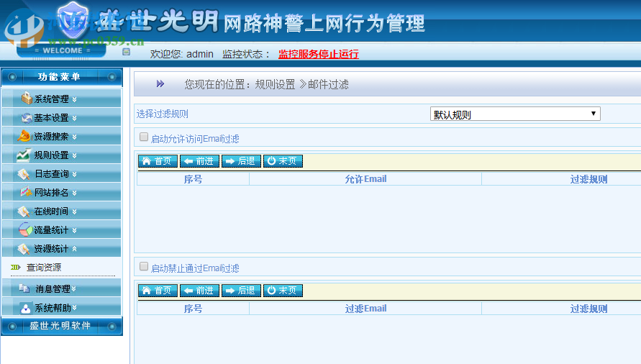Click the 允许Email column header
641x364 pixels.
pyautogui.click(x=365, y=179)
